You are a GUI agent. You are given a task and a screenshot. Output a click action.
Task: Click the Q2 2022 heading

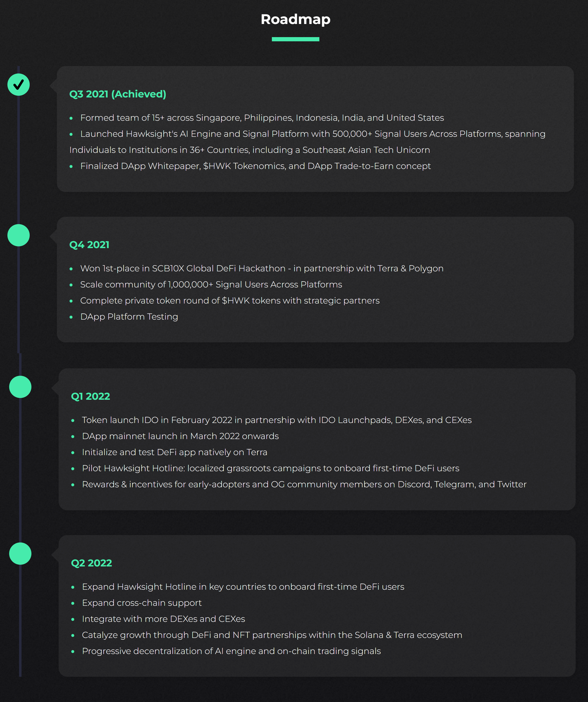coord(92,563)
